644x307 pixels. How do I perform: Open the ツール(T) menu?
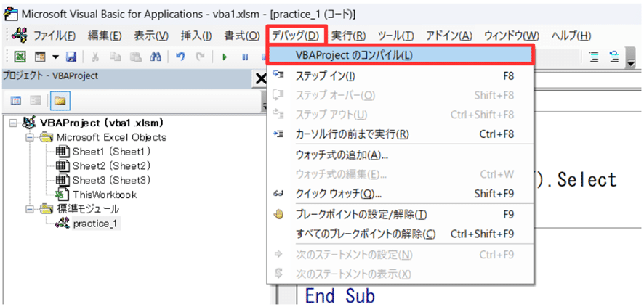(395, 36)
